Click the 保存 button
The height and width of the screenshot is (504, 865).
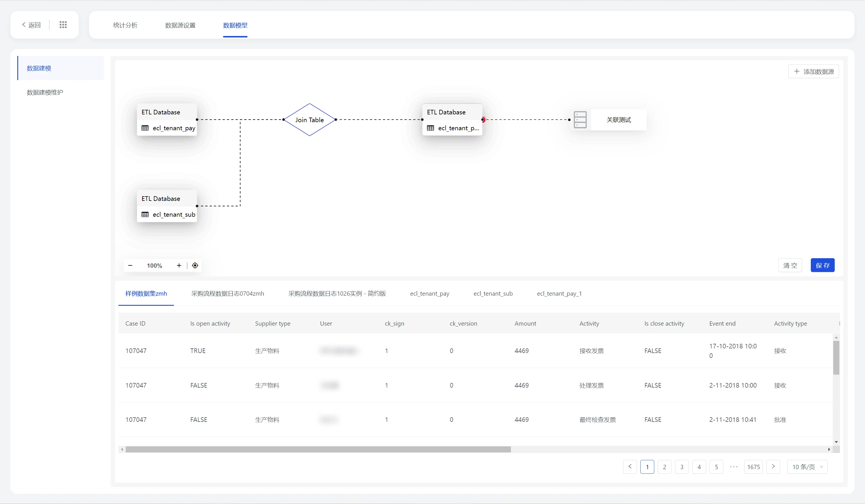coord(823,265)
